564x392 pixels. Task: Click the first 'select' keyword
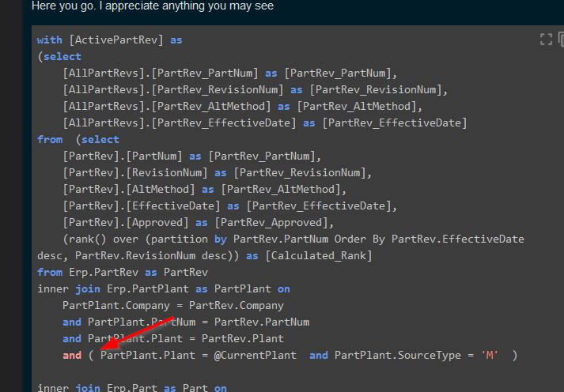click(62, 56)
